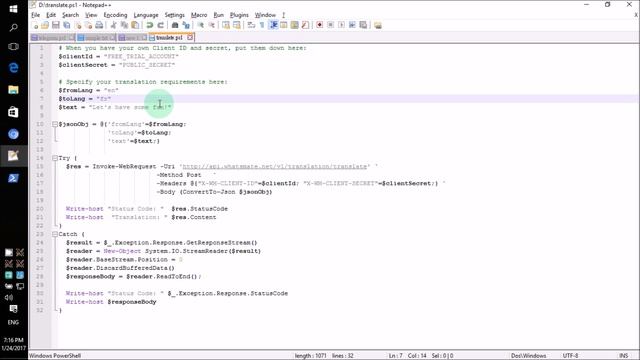Click the macro Playback toolbar icon
The image size is (640, 360).
[x=341, y=25]
